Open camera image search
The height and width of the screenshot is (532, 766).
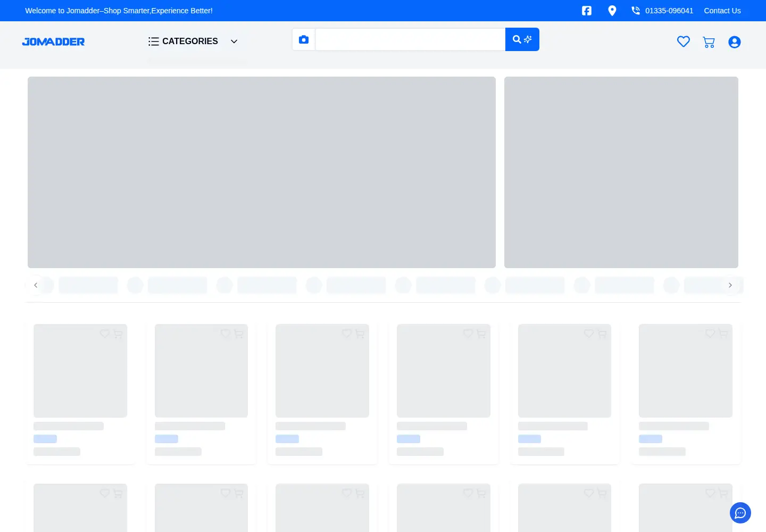click(x=304, y=39)
